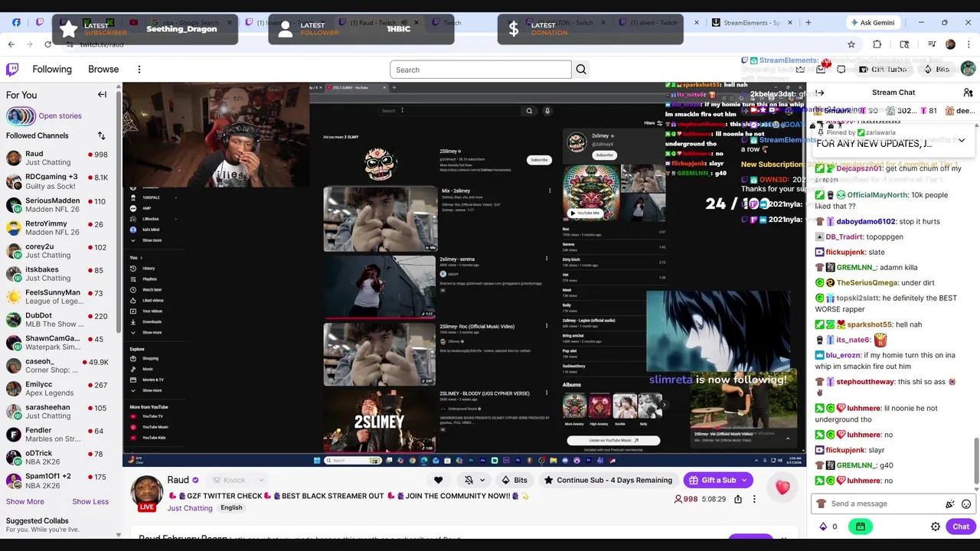Open the chat community users list icon
980x551 pixels.
pyautogui.click(x=968, y=93)
